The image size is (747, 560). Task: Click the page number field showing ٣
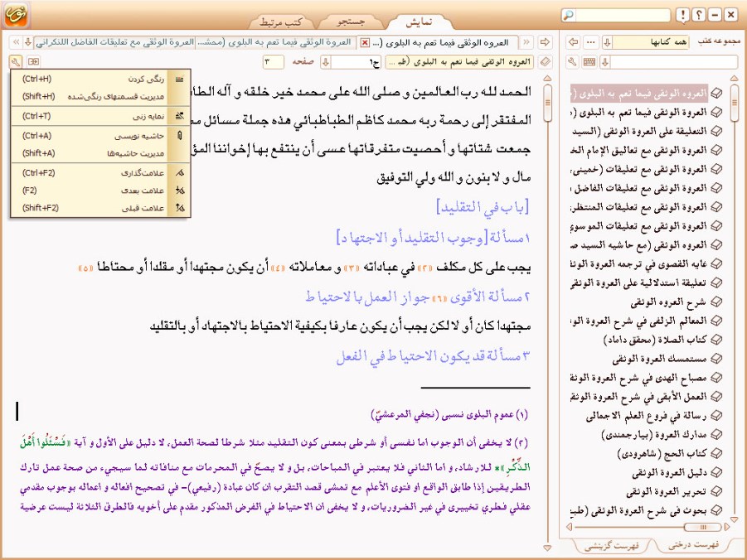[274, 62]
